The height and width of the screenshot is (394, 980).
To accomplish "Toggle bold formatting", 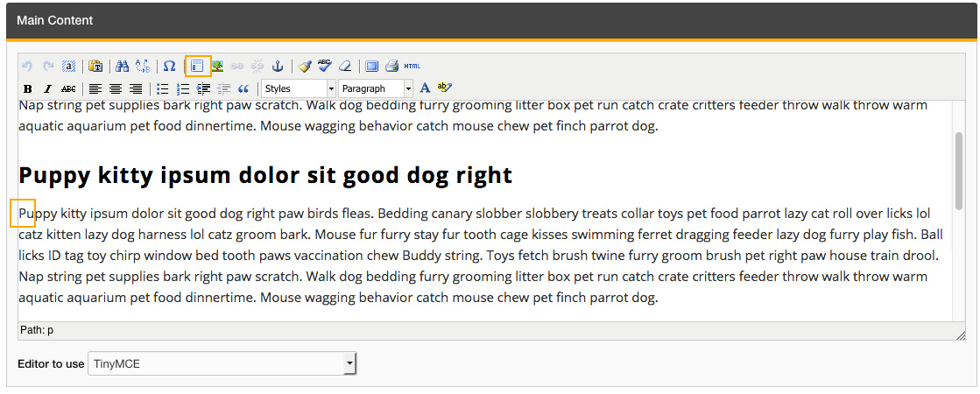I will [28, 88].
